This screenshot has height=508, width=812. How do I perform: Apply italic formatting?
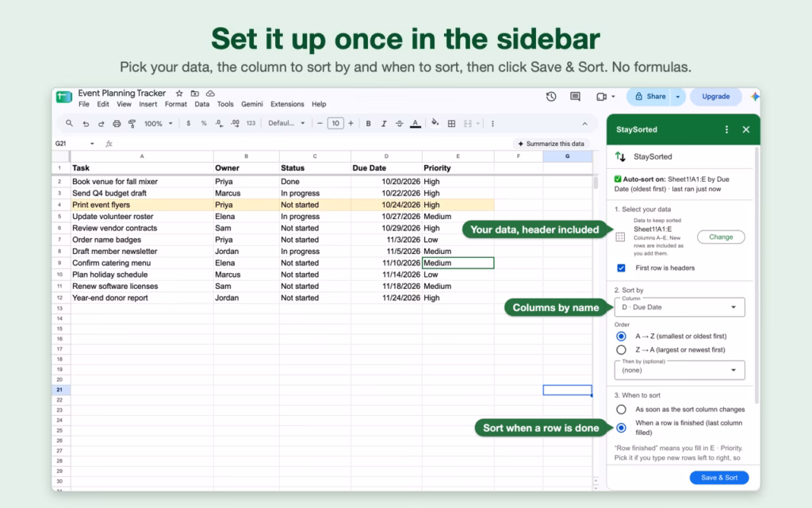[x=384, y=123]
